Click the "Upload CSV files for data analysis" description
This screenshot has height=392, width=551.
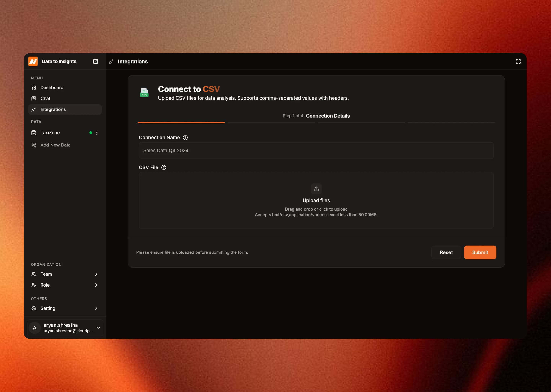[253, 98]
